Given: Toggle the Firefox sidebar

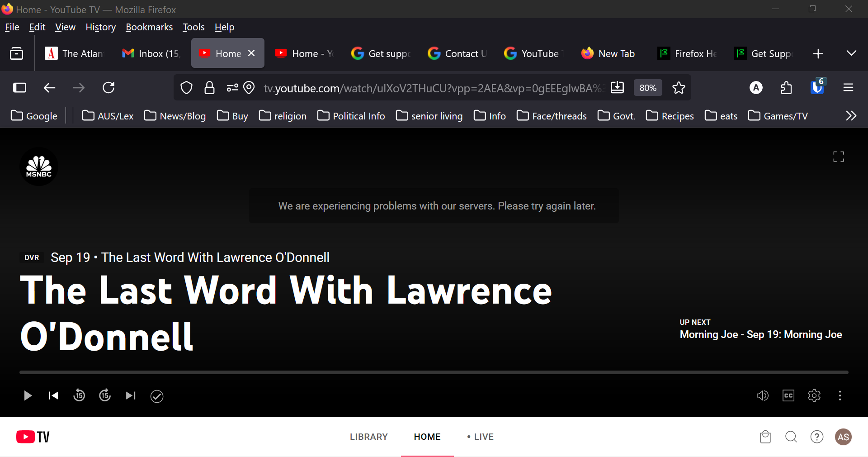Looking at the screenshot, I should [x=19, y=88].
